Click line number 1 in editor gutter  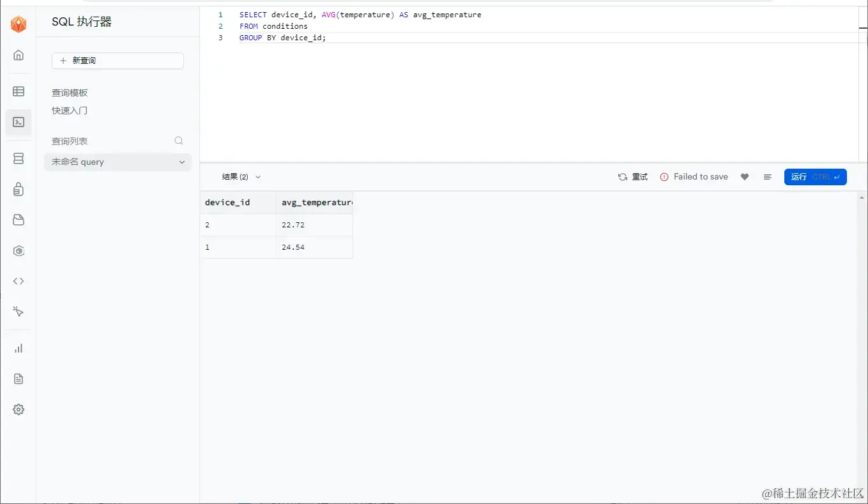coord(220,15)
